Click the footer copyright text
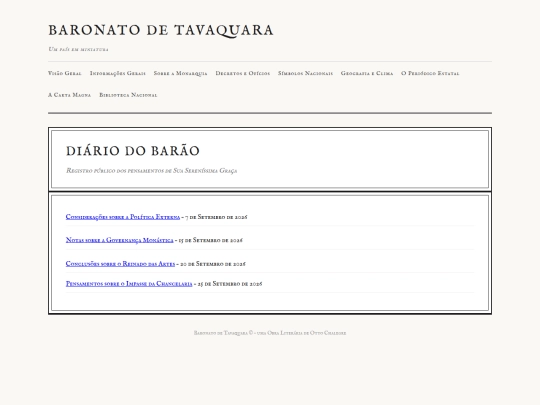Image resolution: width=540 pixels, height=405 pixels. coord(270,333)
